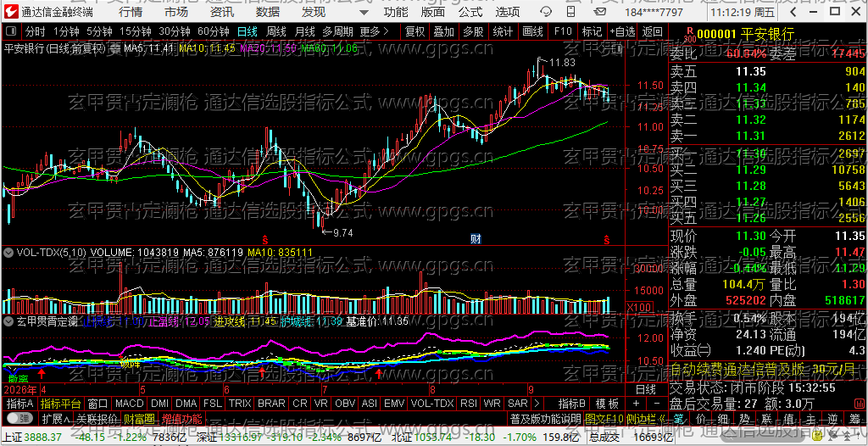Click the 通达信 red logo icon

pos(12,11)
